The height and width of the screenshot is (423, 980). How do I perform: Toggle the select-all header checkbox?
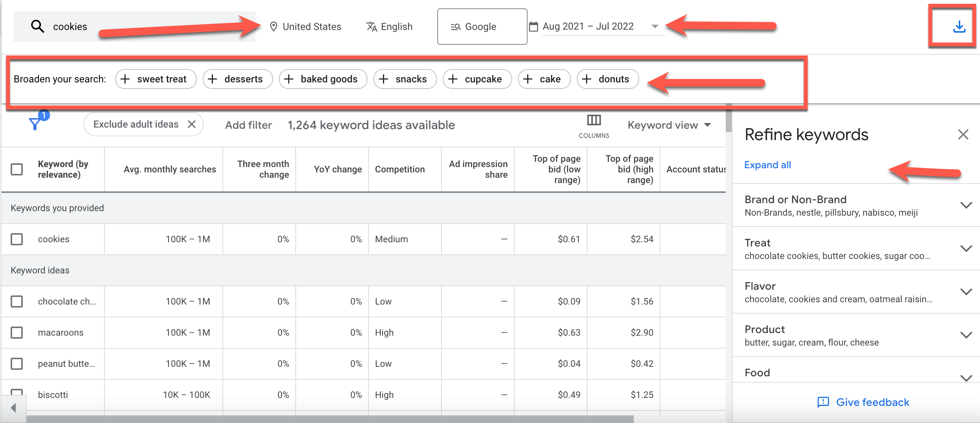point(17,169)
